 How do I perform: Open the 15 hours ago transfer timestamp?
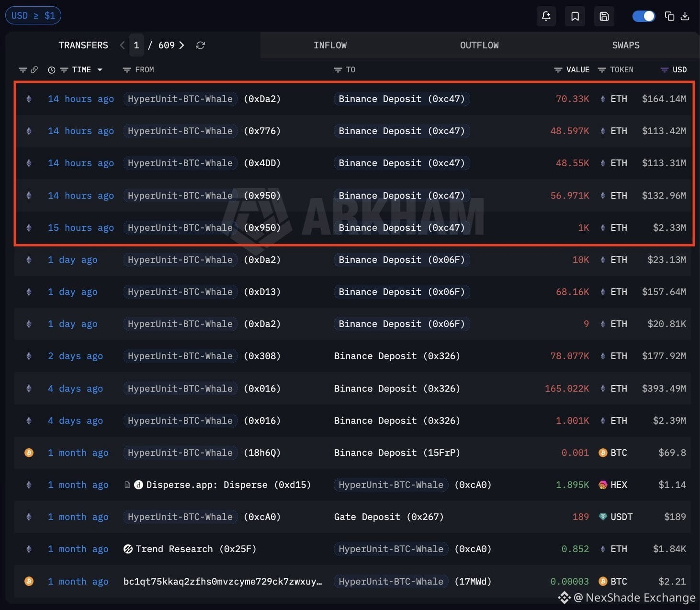pyautogui.click(x=81, y=227)
